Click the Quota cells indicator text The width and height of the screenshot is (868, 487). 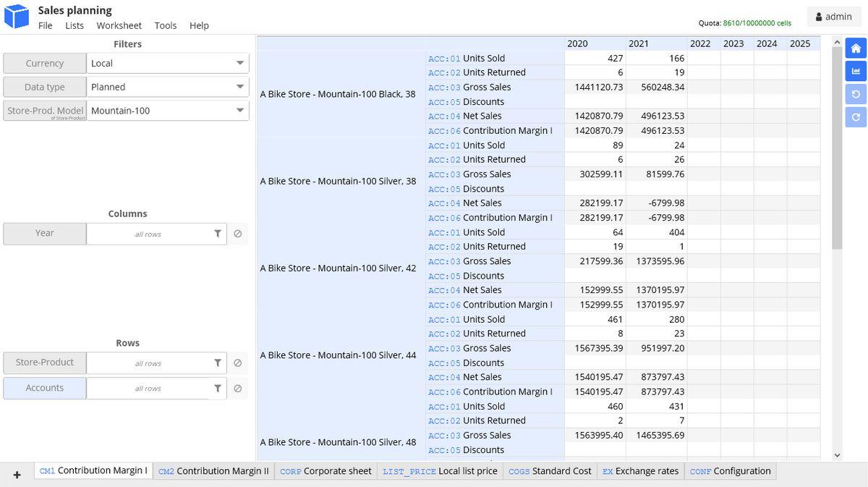745,23
